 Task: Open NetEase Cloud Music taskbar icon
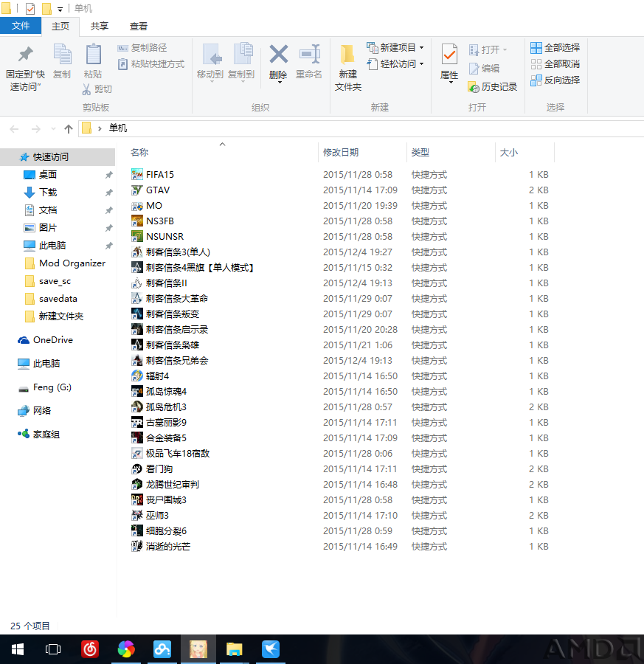[90, 649]
